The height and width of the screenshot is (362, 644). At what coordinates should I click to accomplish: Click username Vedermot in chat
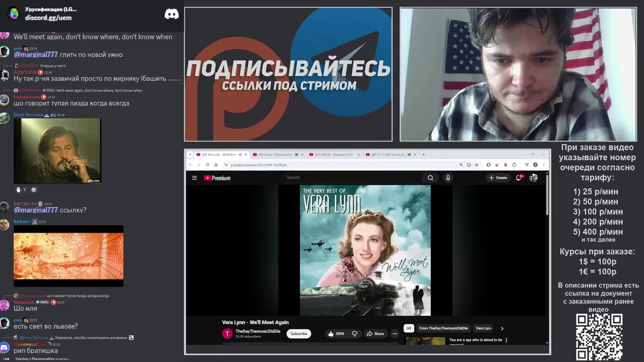click(24, 302)
